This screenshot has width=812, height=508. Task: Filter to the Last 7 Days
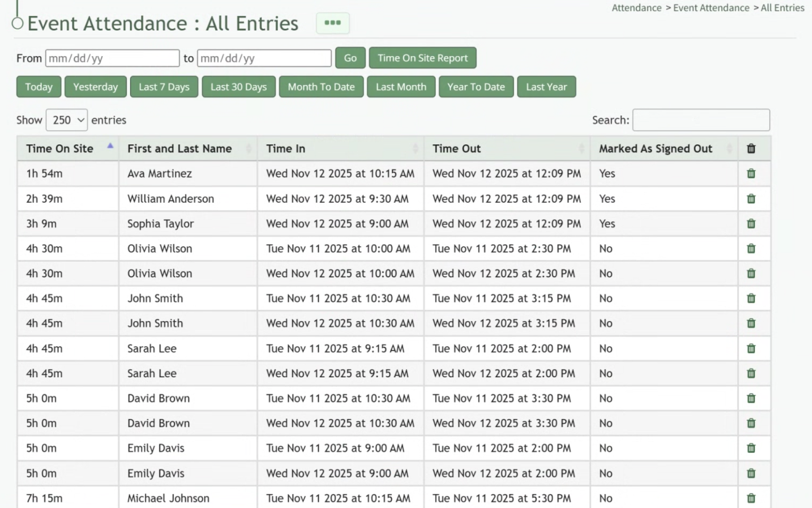coord(164,87)
